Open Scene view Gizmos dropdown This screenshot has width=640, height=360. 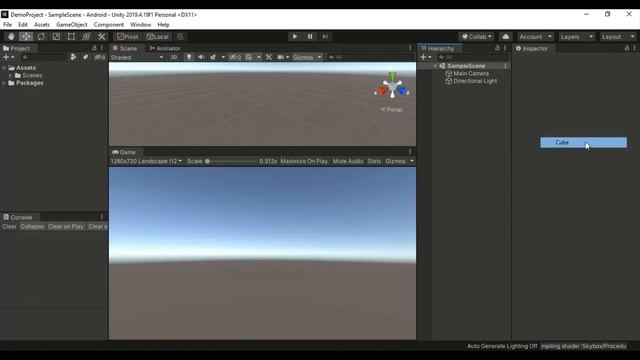[307, 58]
